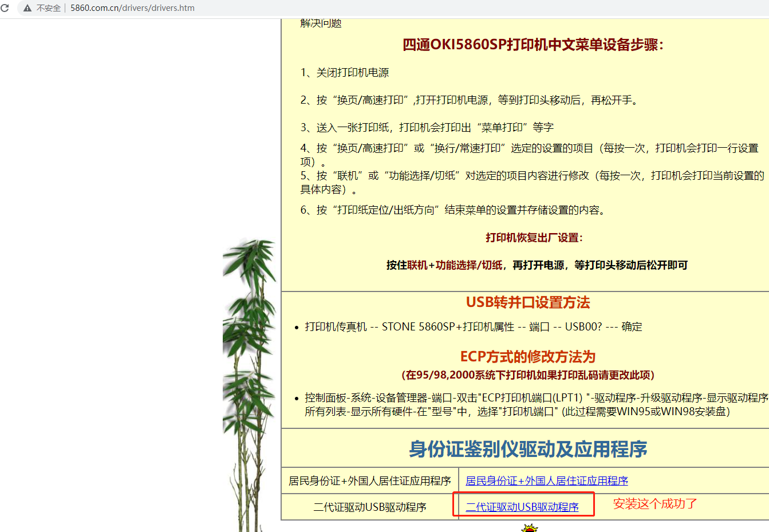Click the bamboo plant image

tap(250, 385)
